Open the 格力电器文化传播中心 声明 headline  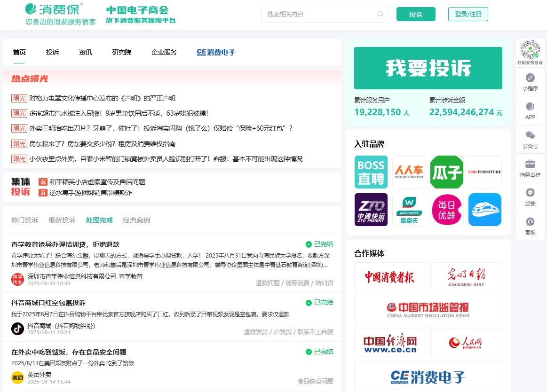pyautogui.click(x=102, y=98)
